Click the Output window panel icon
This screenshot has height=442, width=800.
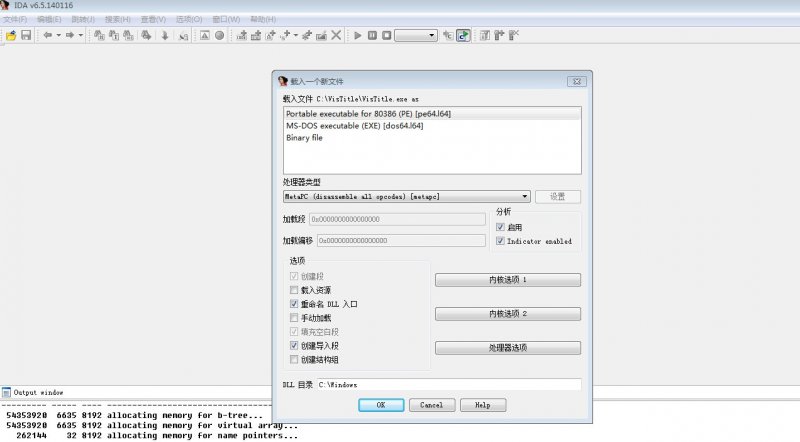(x=6, y=392)
